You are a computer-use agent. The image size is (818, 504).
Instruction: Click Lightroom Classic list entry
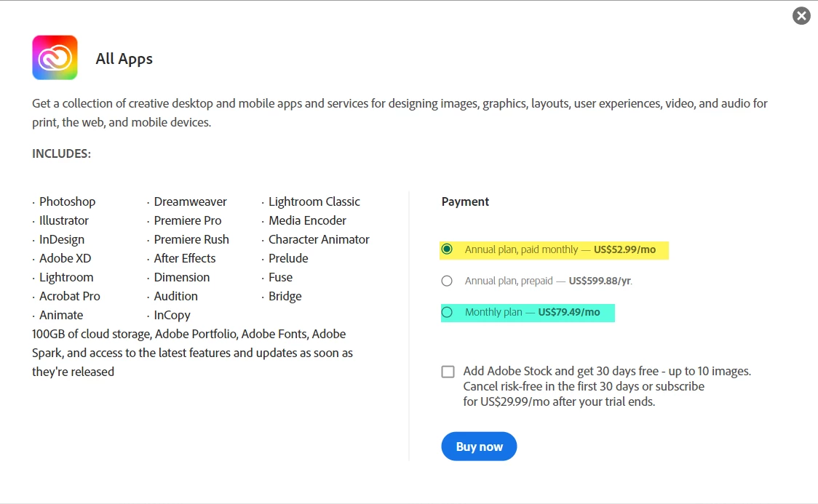[314, 201]
